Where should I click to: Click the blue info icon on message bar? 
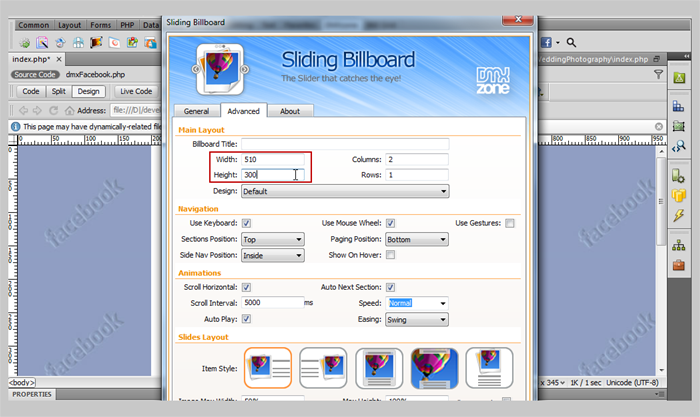click(16, 127)
